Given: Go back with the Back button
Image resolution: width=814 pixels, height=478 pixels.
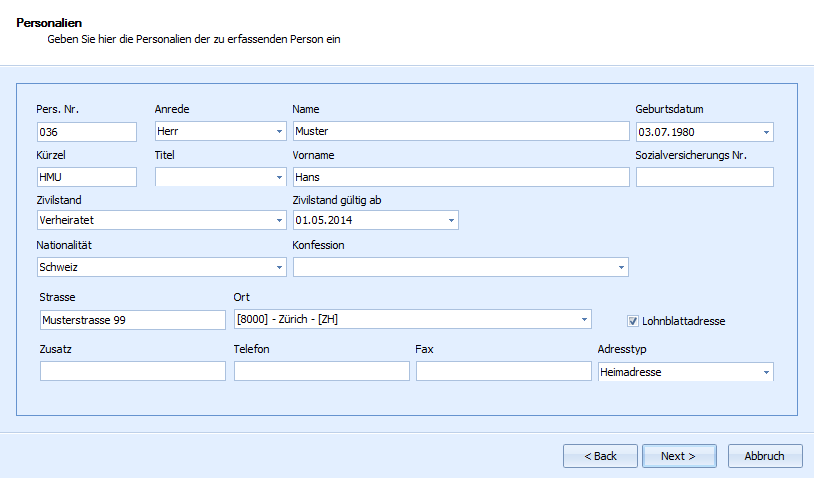Looking at the screenshot, I should point(600,456).
